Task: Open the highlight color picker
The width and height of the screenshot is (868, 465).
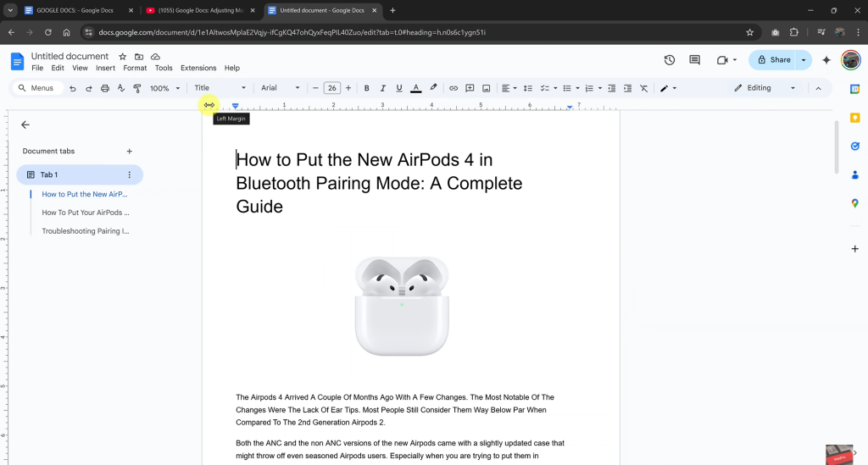Action: pyautogui.click(x=433, y=88)
